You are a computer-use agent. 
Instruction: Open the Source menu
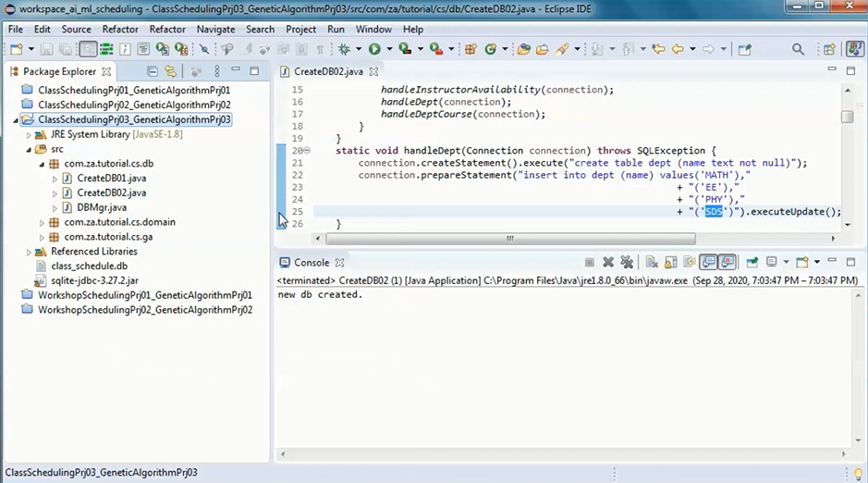click(77, 30)
